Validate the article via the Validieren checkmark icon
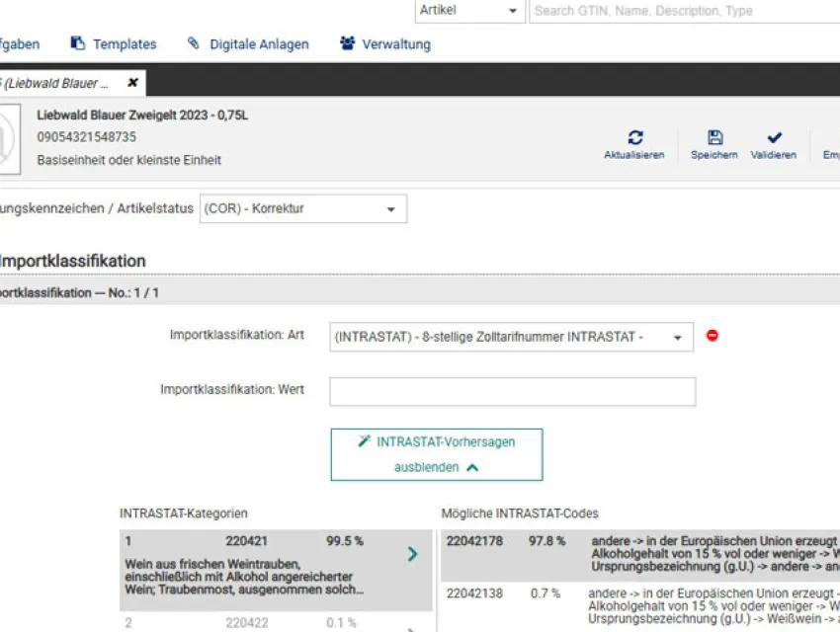The height and width of the screenshot is (632, 840). point(774,136)
